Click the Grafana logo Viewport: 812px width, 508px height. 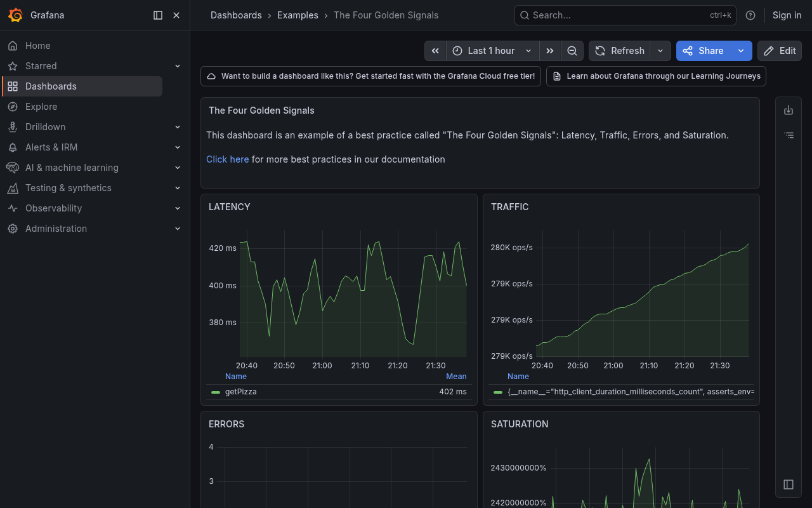pyautogui.click(x=15, y=15)
